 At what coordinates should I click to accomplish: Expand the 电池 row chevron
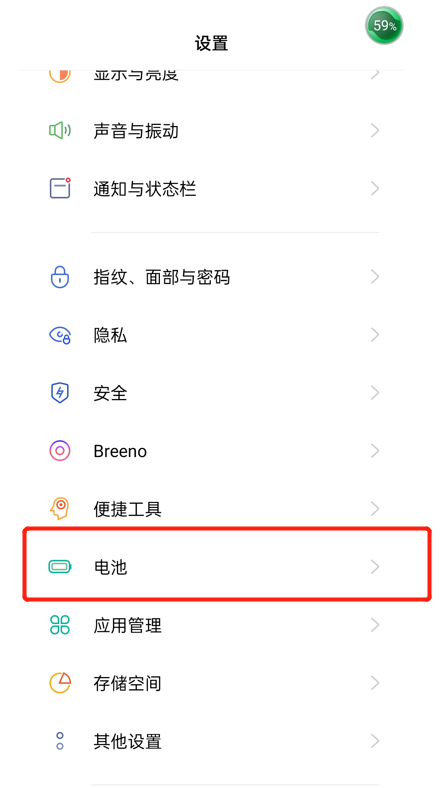click(375, 567)
